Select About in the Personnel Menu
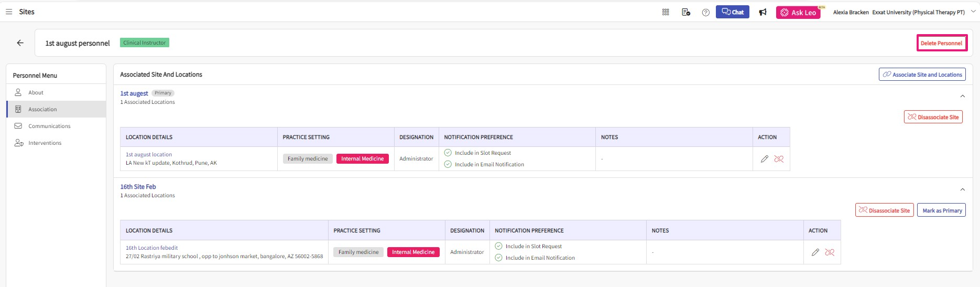Screen dimensions: 980x287 [x=36, y=92]
